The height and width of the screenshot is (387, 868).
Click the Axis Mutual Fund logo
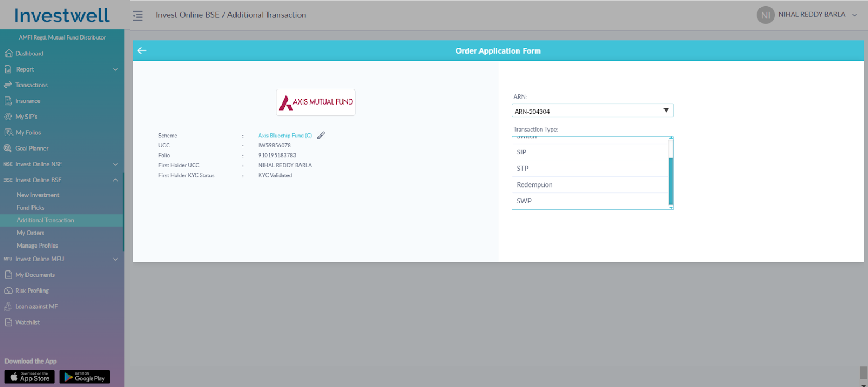click(316, 102)
